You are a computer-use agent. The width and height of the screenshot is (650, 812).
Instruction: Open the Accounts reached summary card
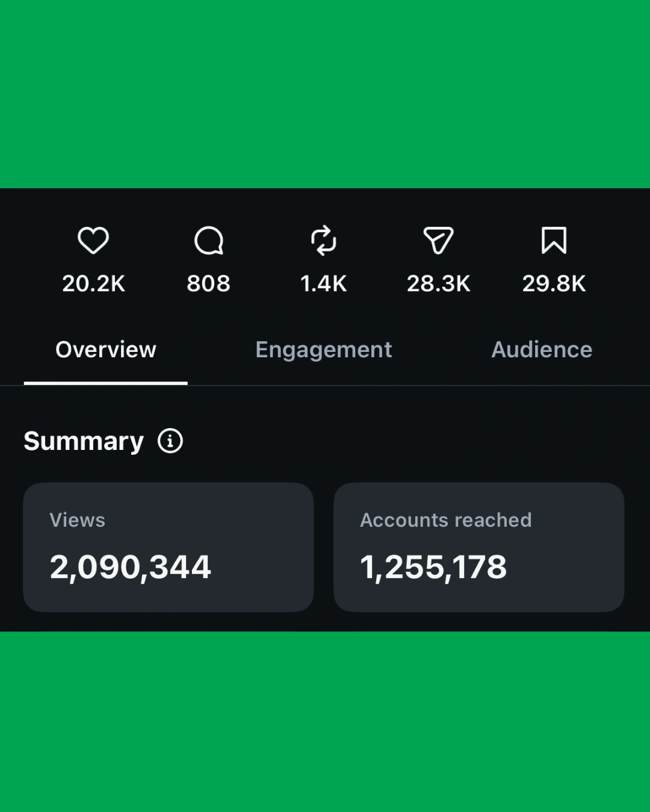(479, 547)
